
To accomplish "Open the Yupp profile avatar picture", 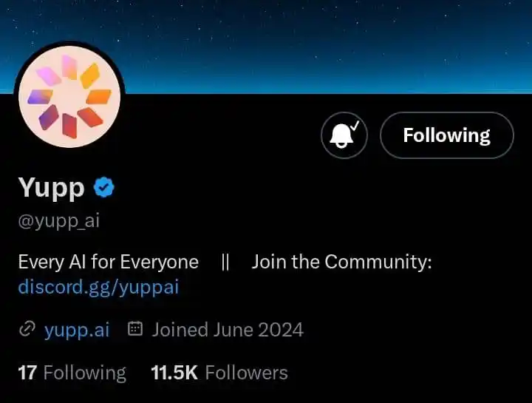I will click(x=69, y=98).
